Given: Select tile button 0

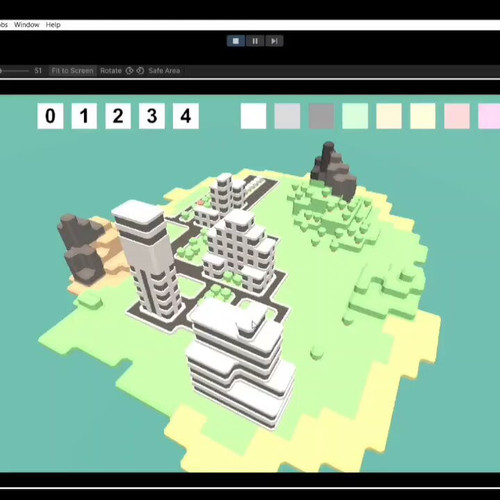Looking at the screenshot, I should pyautogui.click(x=50, y=116).
